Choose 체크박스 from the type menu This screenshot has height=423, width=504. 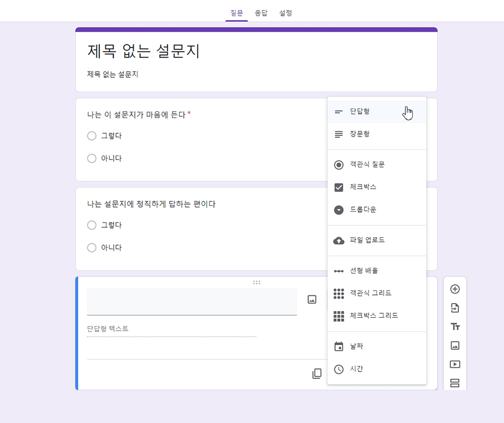377,187
